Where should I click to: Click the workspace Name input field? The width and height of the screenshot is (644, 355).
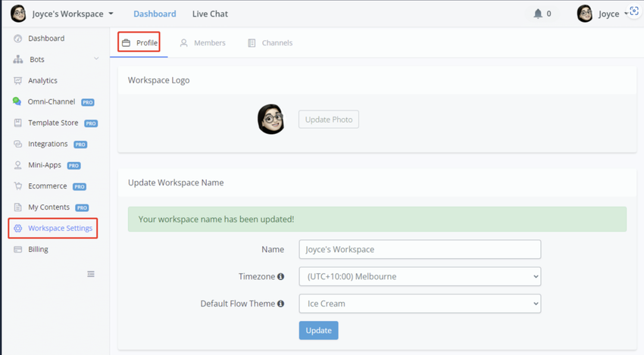pos(420,249)
